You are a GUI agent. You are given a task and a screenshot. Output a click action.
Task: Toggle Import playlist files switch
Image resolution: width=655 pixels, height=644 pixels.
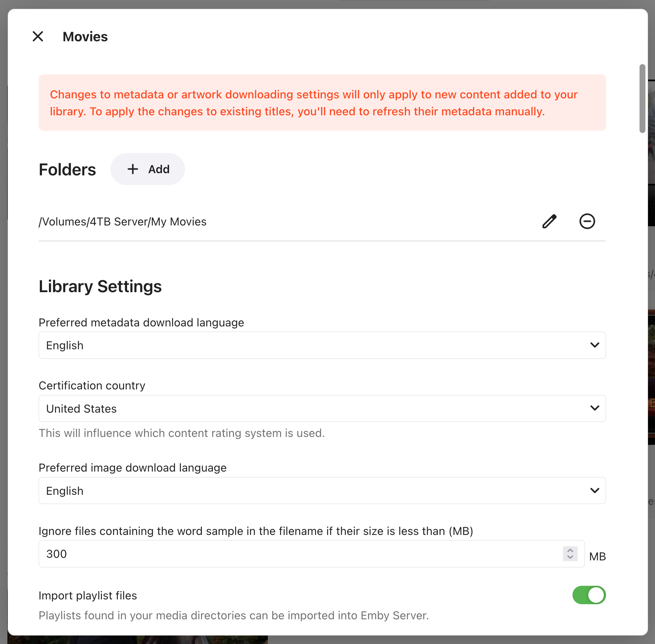[589, 595]
